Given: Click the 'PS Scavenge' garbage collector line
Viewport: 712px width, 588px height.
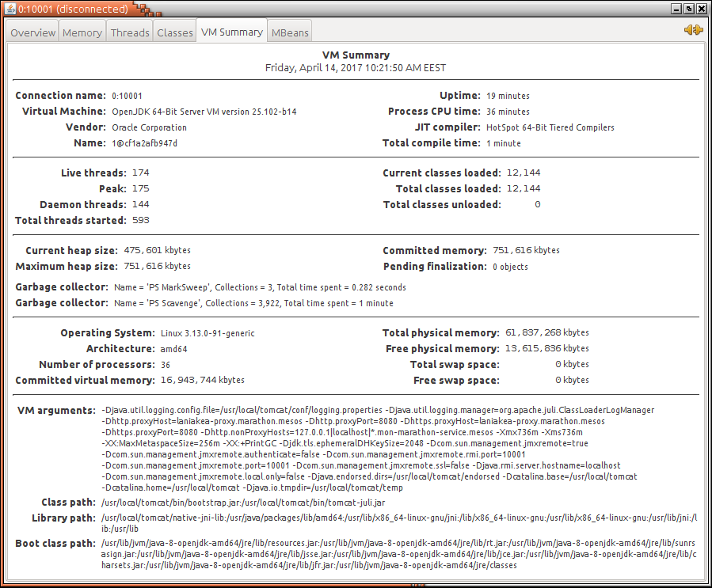Looking at the screenshot, I should 253,303.
